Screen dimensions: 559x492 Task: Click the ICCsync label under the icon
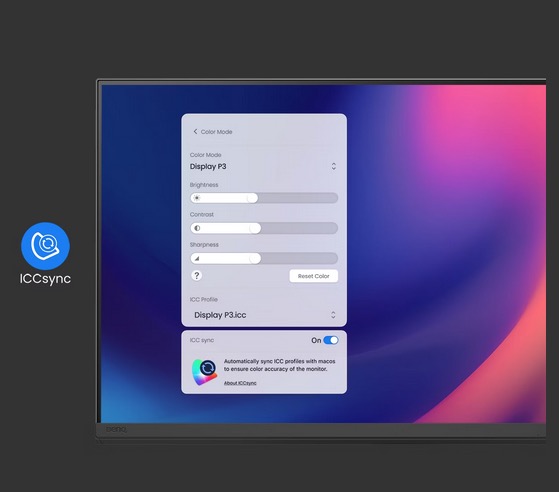45,279
